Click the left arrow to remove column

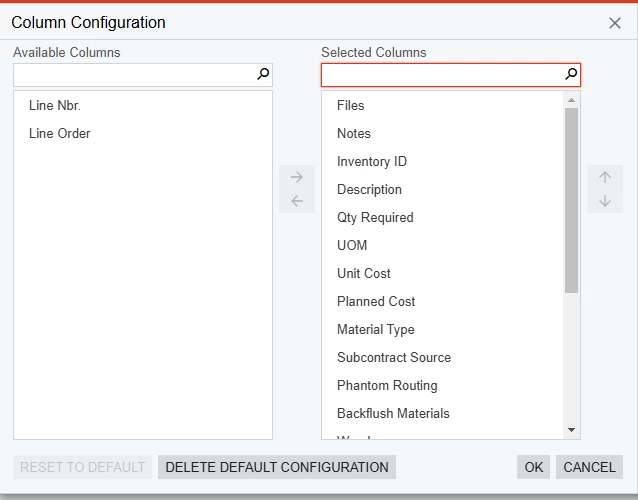tap(296, 201)
